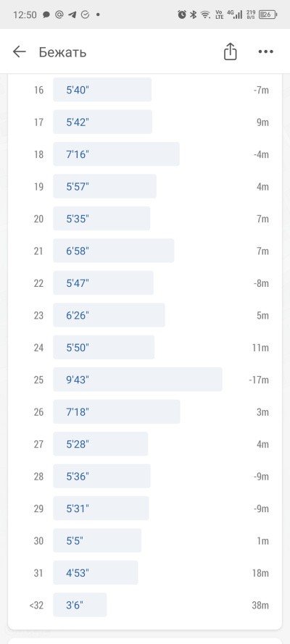This screenshot has width=290, height=644.
Task: Open the share icon
Action: 231,51
